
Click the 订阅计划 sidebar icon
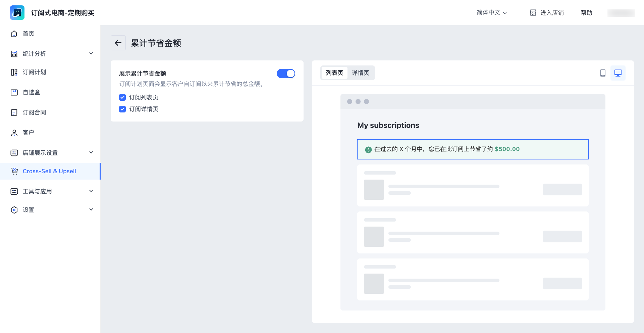(14, 73)
